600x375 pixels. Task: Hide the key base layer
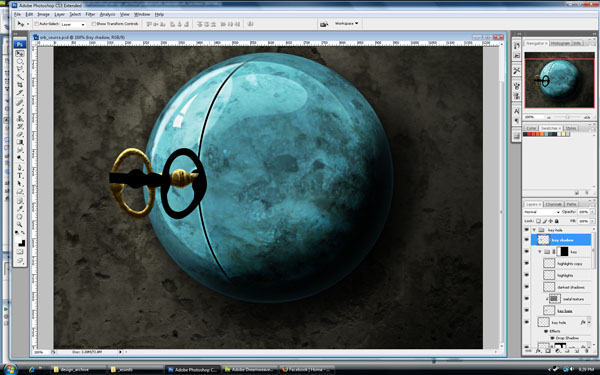click(527, 310)
